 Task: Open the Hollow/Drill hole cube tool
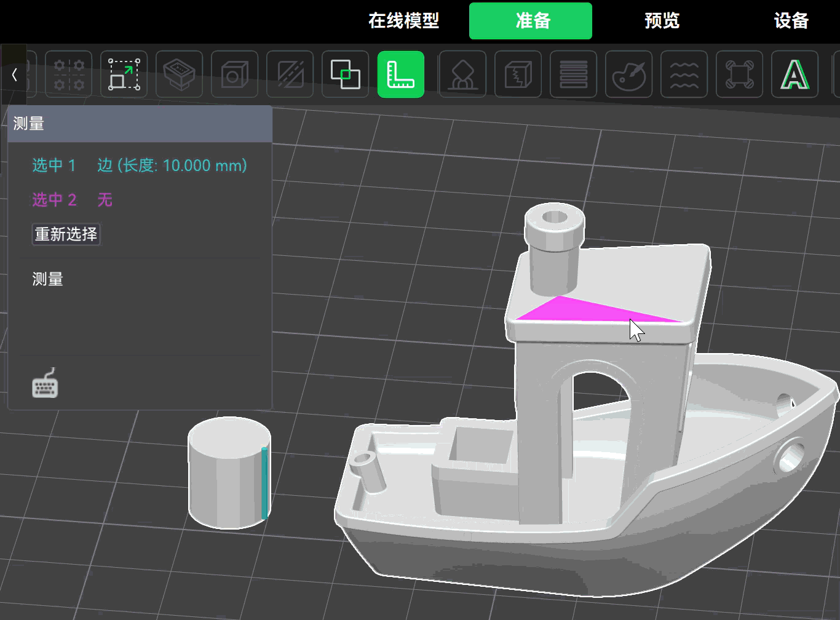pyautogui.click(x=235, y=75)
